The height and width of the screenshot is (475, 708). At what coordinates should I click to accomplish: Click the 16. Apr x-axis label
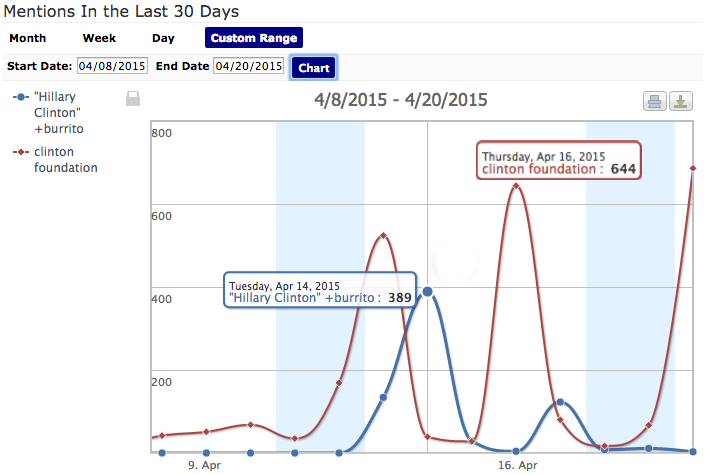click(x=517, y=466)
